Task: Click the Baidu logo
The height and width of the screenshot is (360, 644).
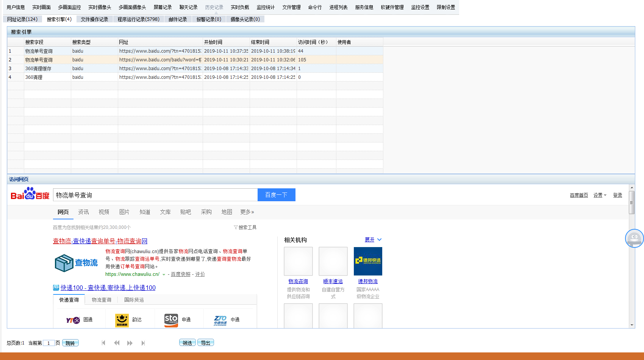Action: pos(30,194)
